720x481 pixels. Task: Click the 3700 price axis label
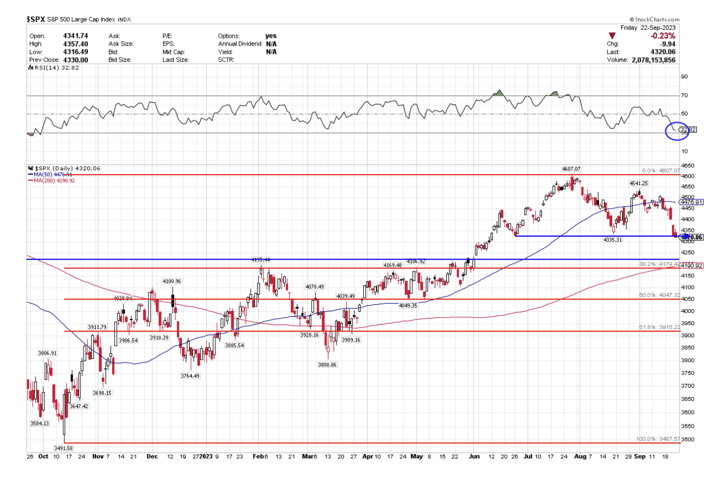[687, 386]
